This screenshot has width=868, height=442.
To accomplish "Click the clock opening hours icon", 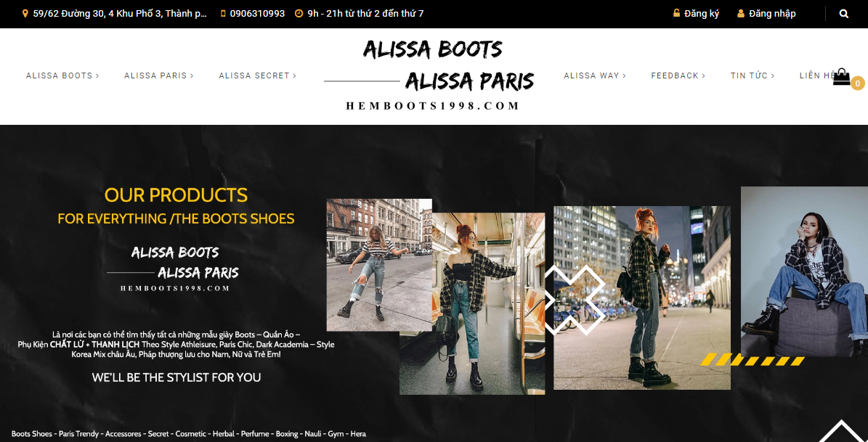I will click(299, 13).
